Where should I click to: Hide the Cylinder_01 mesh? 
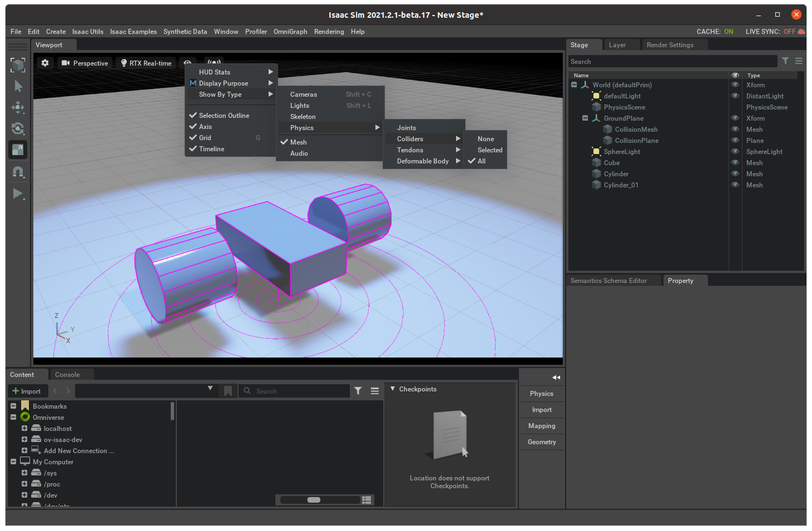(735, 185)
